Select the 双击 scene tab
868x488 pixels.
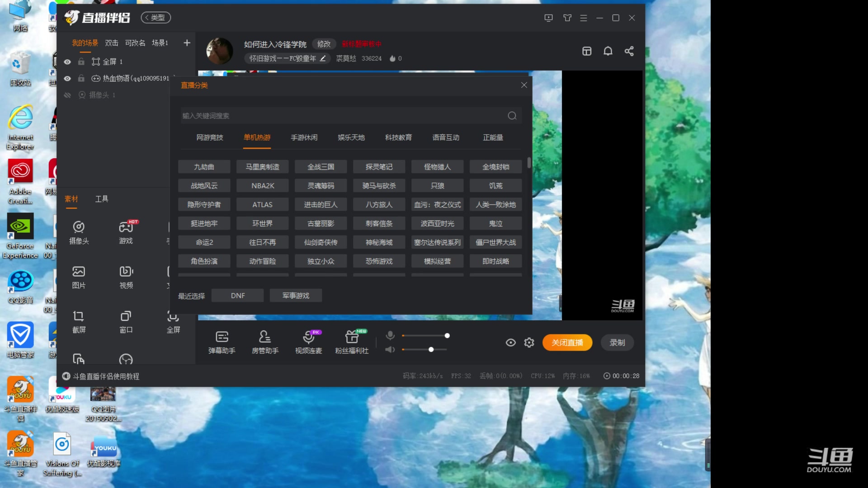tap(112, 43)
